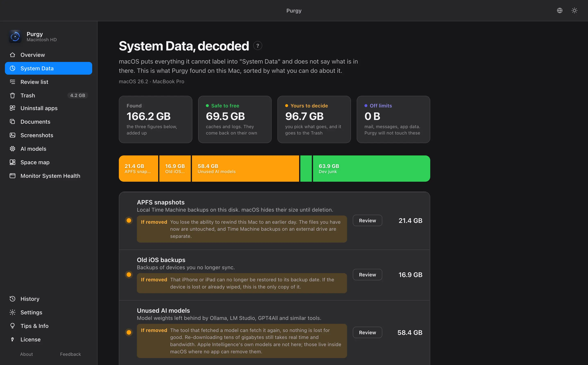The height and width of the screenshot is (365, 588).
Task: Click the orange dot beside Unused AI models
Action: point(129,332)
